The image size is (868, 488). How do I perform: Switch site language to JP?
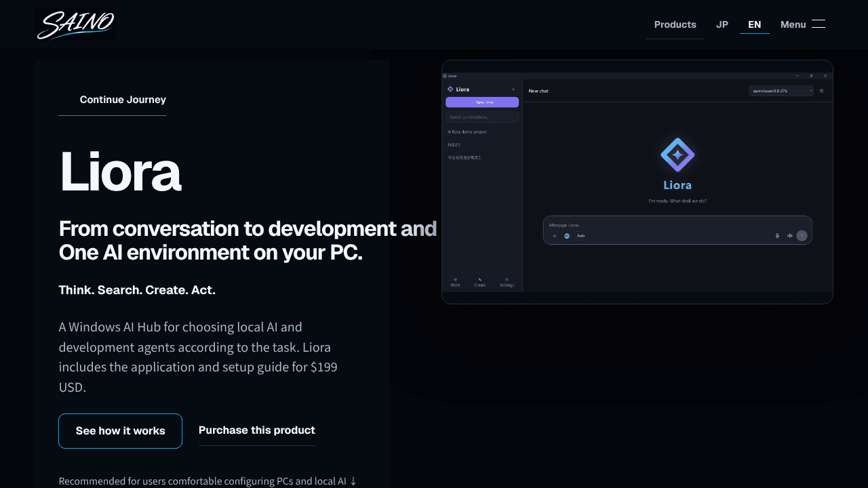tap(722, 24)
